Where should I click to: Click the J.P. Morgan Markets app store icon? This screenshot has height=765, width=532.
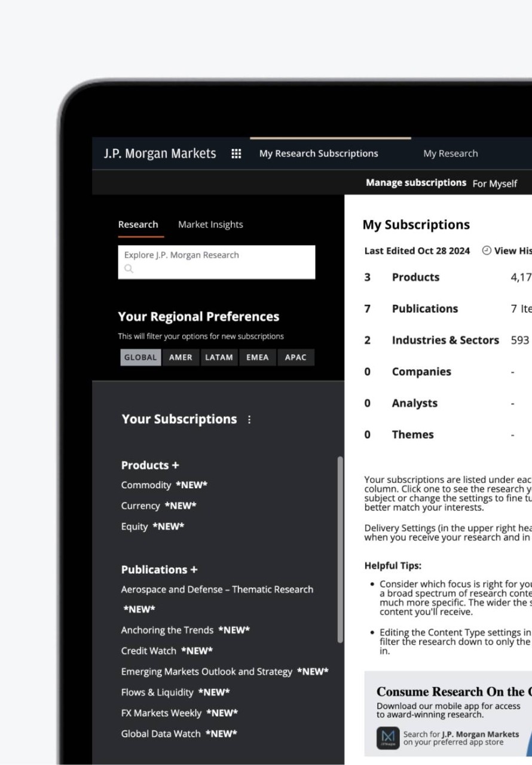pos(386,738)
